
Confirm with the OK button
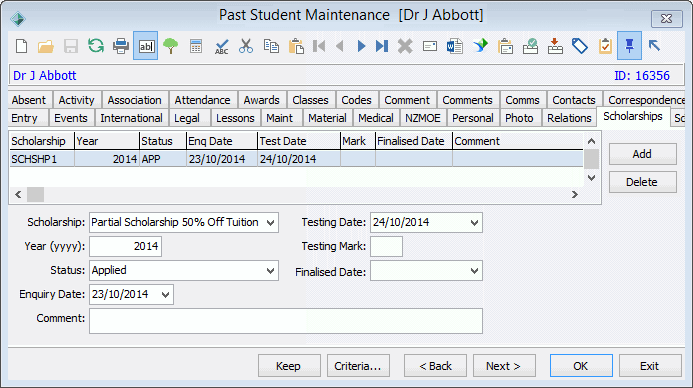click(581, 366)
